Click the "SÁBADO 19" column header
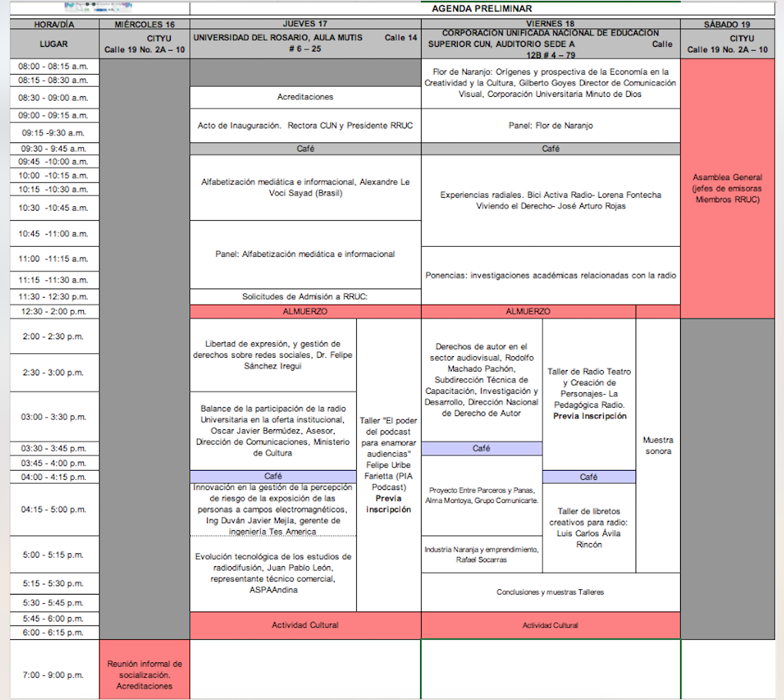 (x=727, y=24)
